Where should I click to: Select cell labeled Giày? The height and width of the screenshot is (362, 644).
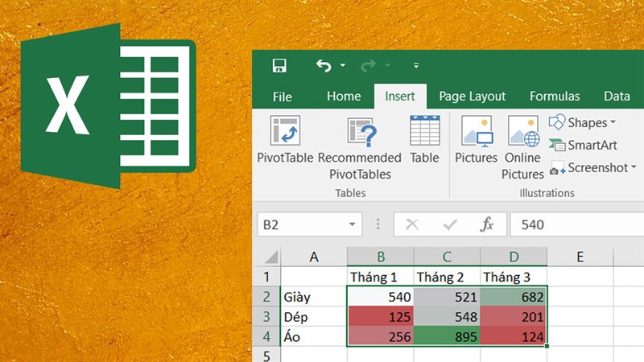pyautogui.click(x=314, y=296)
